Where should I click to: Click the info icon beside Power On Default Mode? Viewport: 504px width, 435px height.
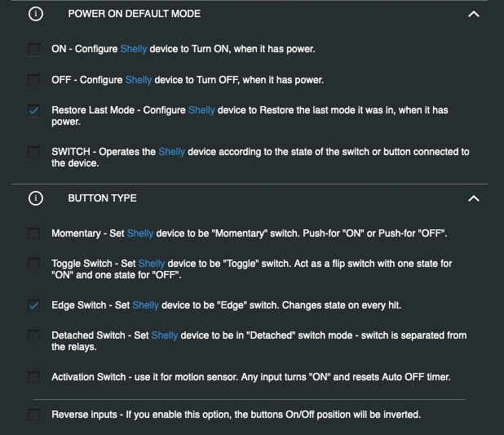tap(35, 14)
